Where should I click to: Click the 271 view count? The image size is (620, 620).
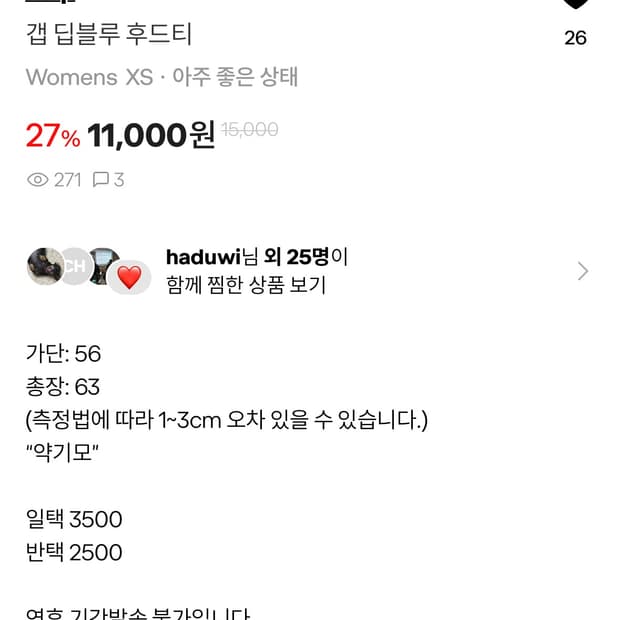pos(67,180)
